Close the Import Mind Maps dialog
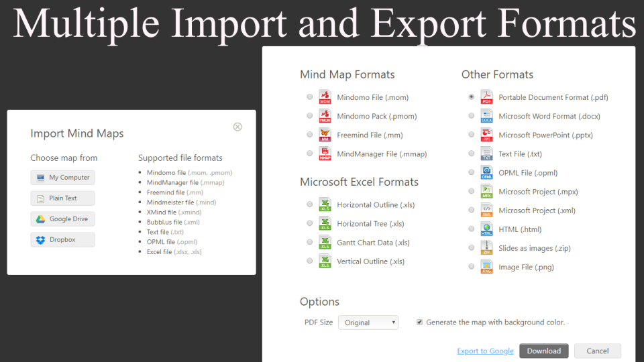Viewport: 644px width, 362px height. pyautogui.click(x=237, y=127)
